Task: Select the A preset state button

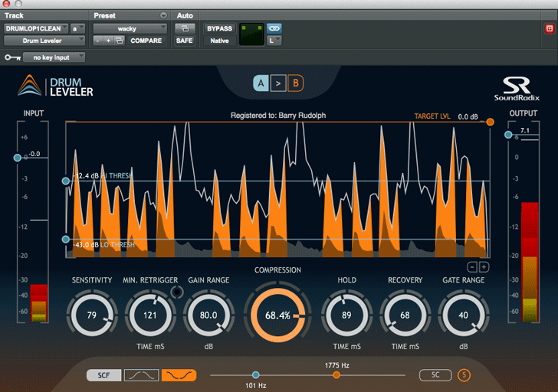Action: (261, 83)
